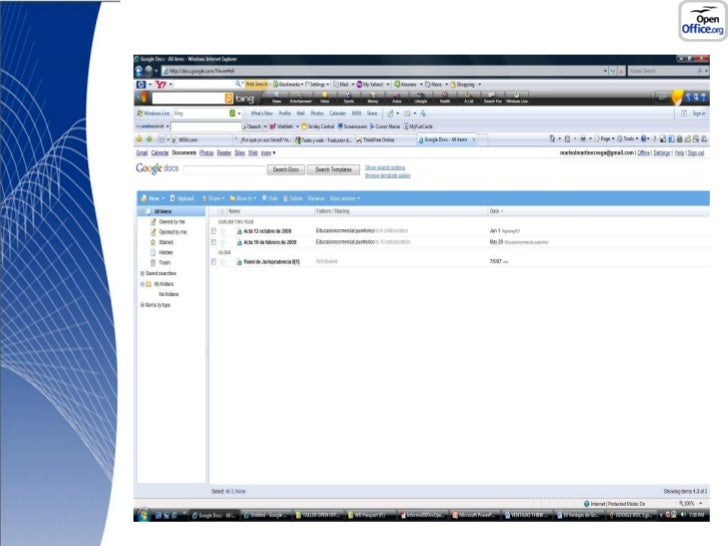Check the box for Acta 16 de febrero document
This screenshot has width=728, height=546.
pyautogui.click(x=214, y=242)
